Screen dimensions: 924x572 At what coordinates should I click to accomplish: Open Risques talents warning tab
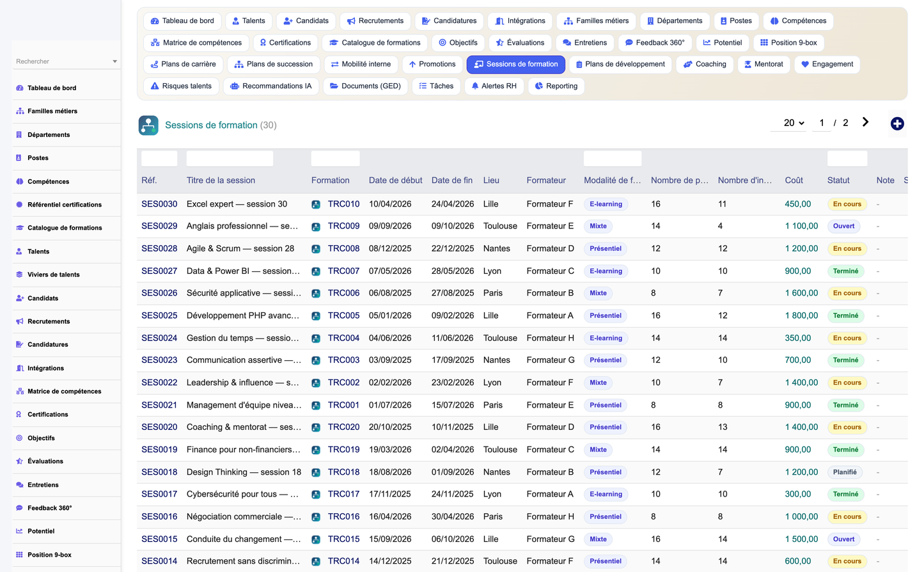click(181, 86)
